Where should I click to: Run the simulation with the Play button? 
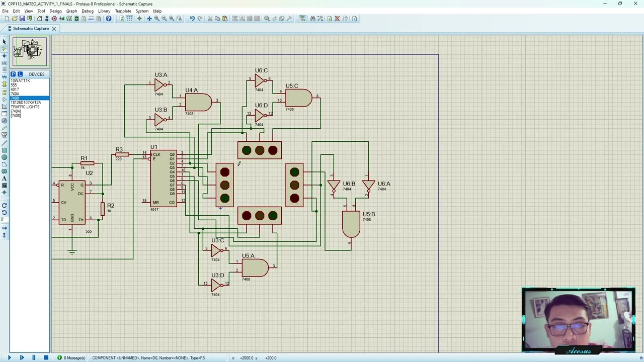coord(9,358)
